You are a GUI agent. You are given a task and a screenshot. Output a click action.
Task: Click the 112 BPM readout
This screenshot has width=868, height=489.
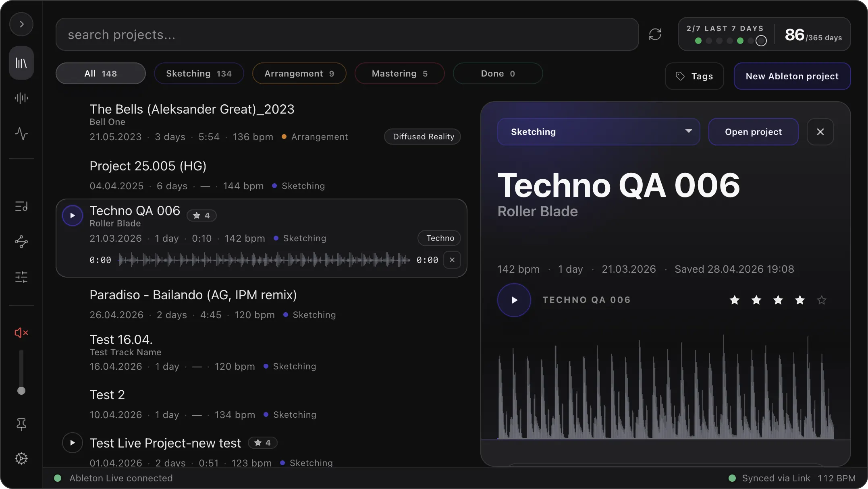pos(837,478)
